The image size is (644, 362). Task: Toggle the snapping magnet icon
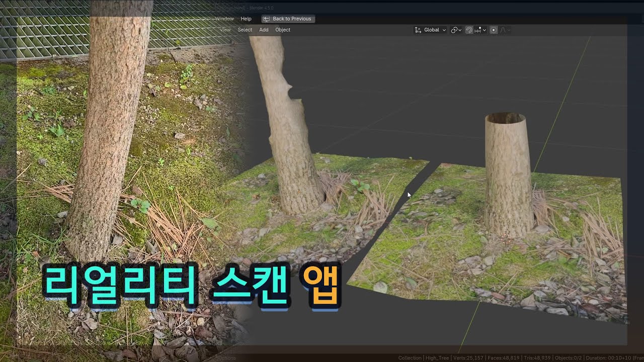(469, 30)
